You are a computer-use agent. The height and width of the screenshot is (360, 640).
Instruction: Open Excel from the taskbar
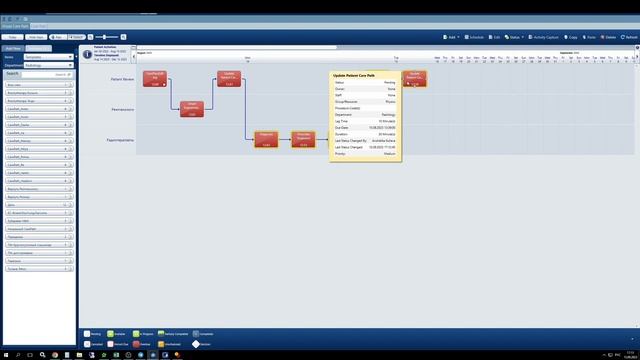[x=116, y=355]
